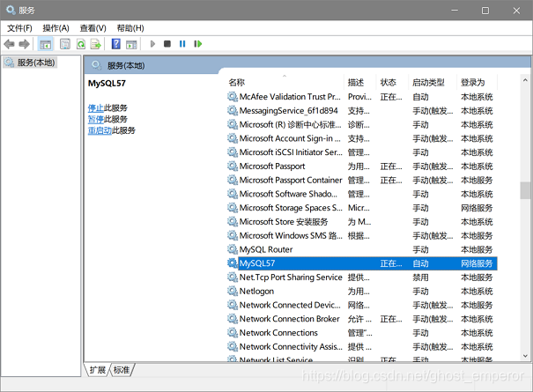Image resolution: width=533 pixels, height=392 pixels.
Task: Select the MessagingService_6f1d894 row
Action: point(361,110)
